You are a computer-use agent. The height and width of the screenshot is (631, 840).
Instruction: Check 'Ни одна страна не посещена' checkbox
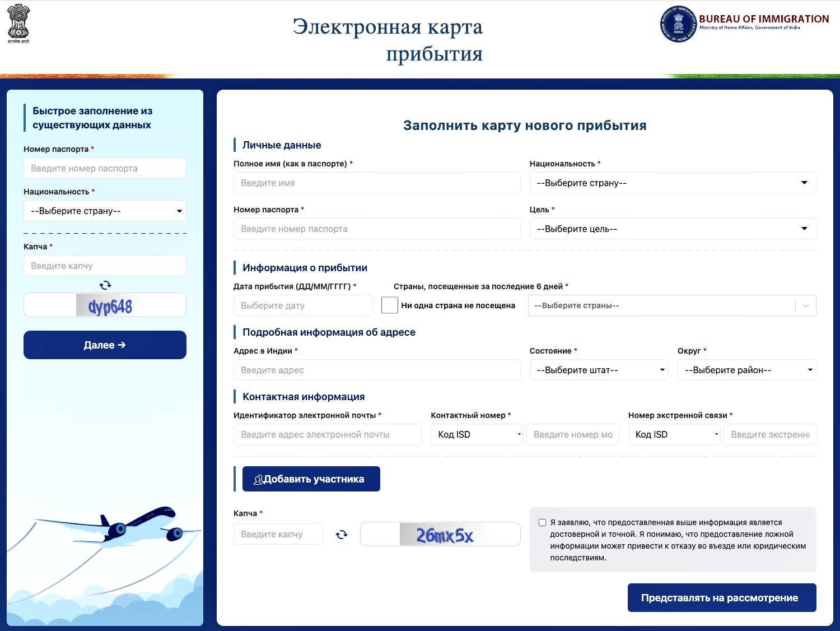(x=389, y=305)
